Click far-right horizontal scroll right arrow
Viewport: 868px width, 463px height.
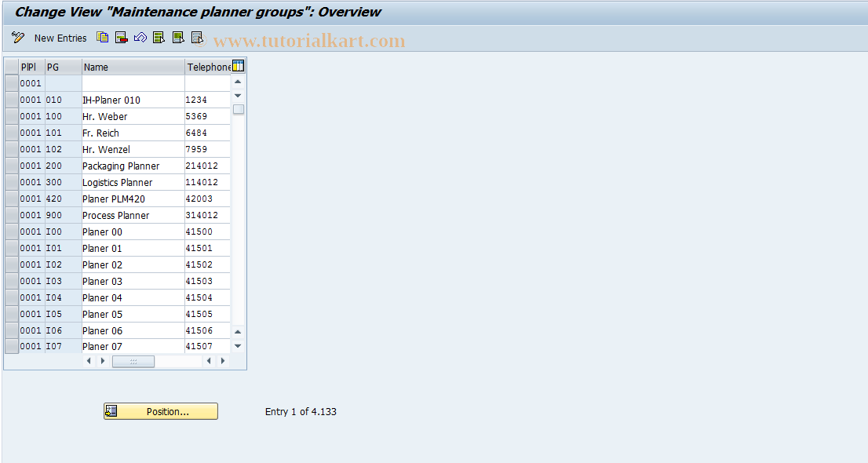click(223, 361)
